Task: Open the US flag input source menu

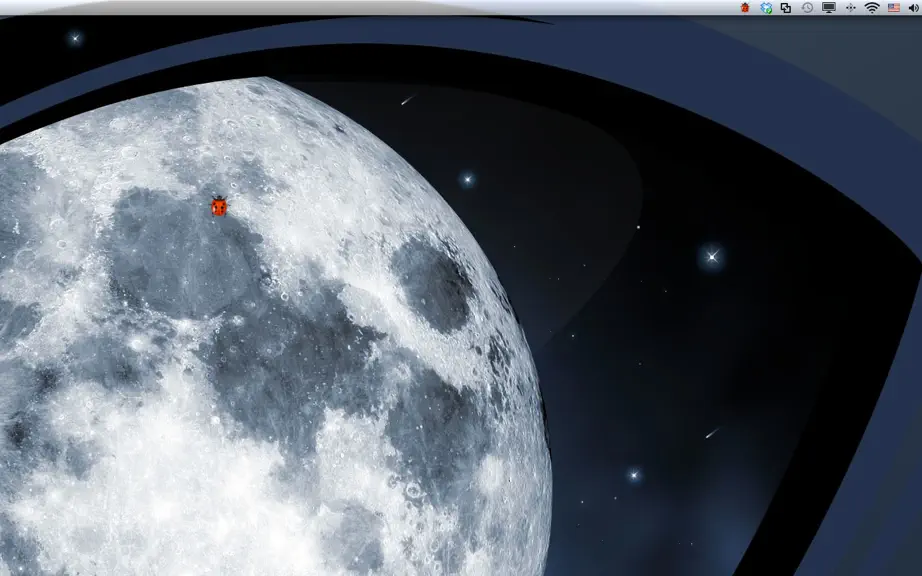Action: coord(894,8)
